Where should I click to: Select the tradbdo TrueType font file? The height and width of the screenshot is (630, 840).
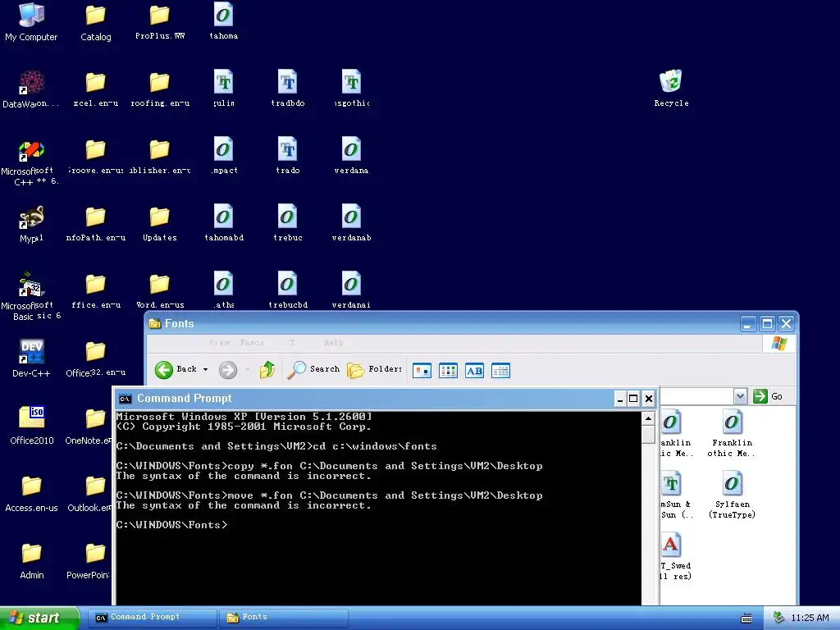pyautogui.click(x=287, y=89)
